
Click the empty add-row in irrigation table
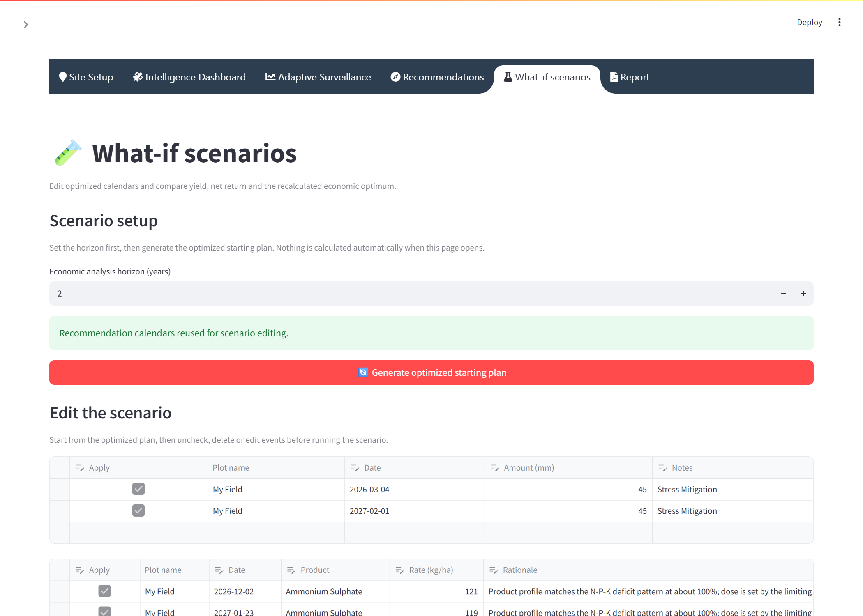coord(431,533)
